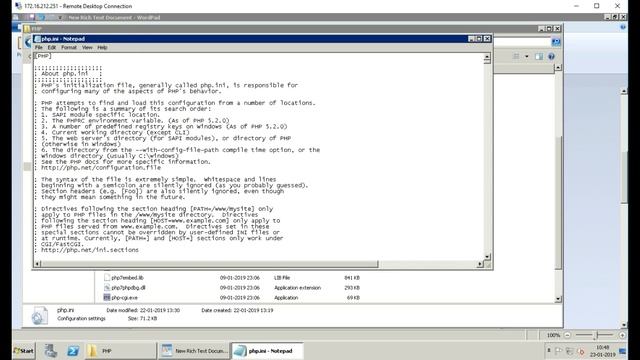Open the Help menu in Notepad
This screenshot has height=360, width=640.
(x=102, y=47)
